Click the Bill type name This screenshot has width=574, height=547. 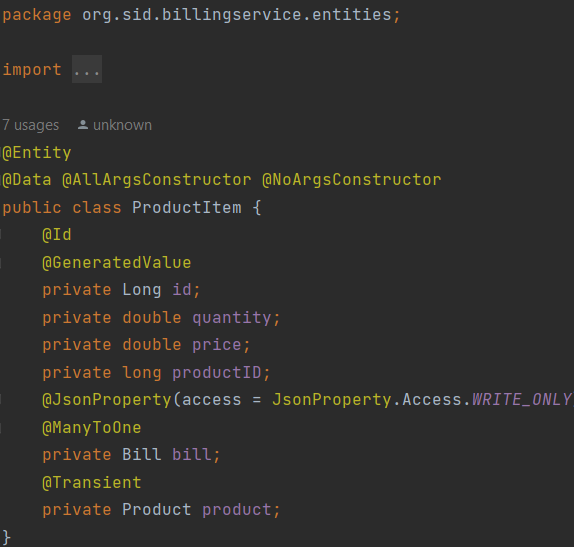coord(142,455)
